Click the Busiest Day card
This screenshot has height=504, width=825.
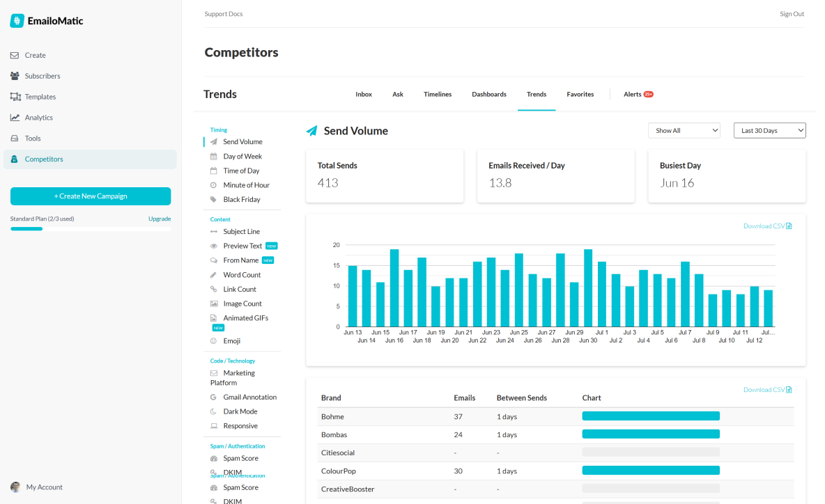[727, 175]
